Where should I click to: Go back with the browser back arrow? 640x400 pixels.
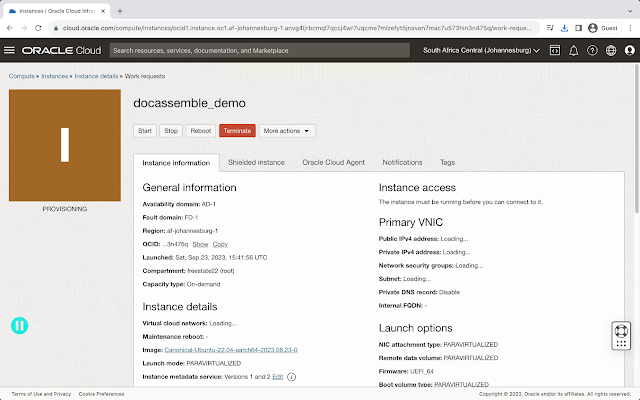pyautogui.click(x=10, y=28)
